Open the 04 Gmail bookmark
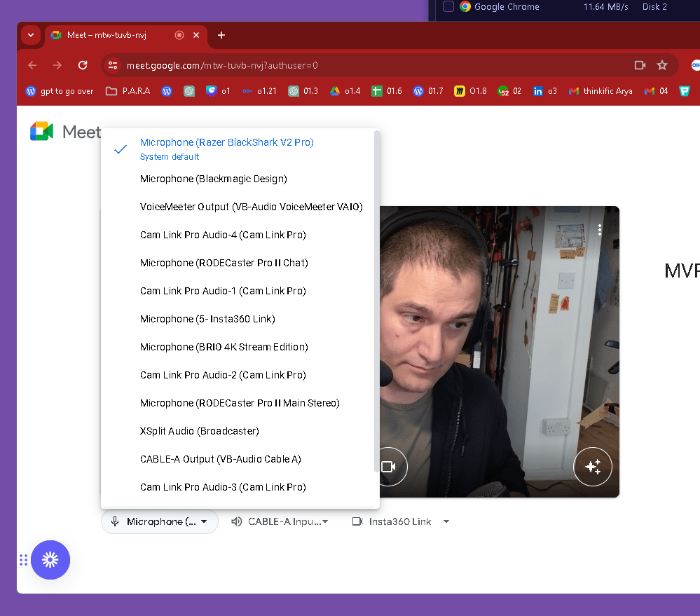This screenshot has width=700, height=616. [x=657, y=92]
